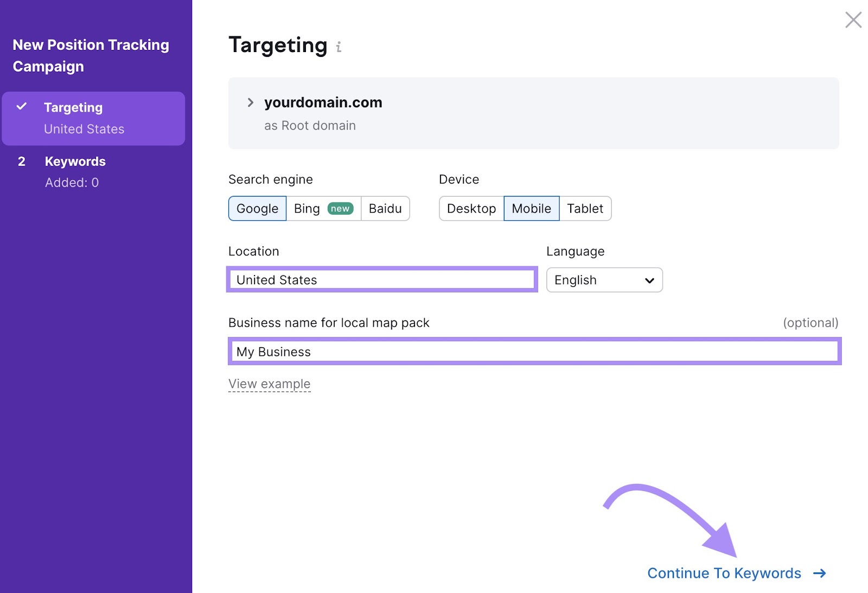The width and height of the screenshot is (868, 593).
Task: Select Bing as the search engine
Action: [x=307, y=208]
